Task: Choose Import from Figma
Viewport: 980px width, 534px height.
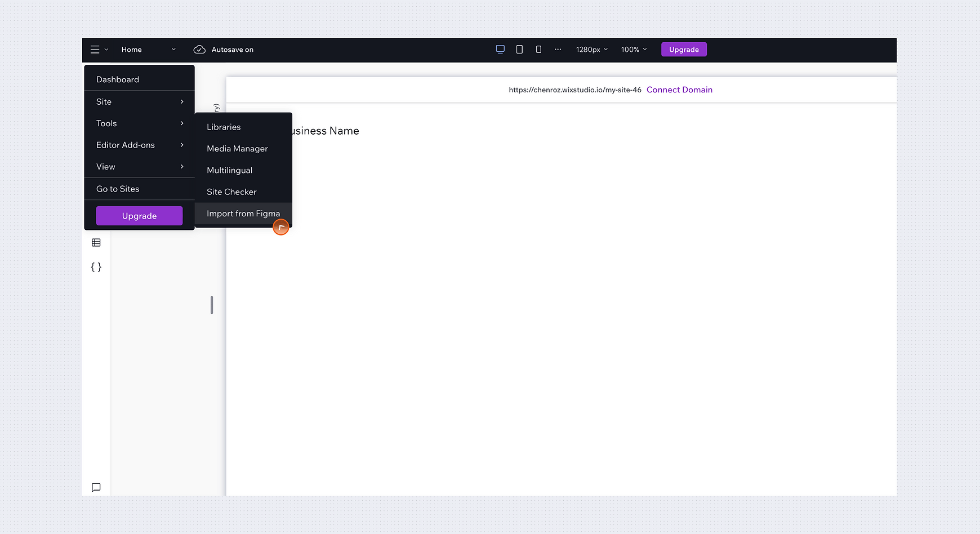Action: tap(243, 213)
